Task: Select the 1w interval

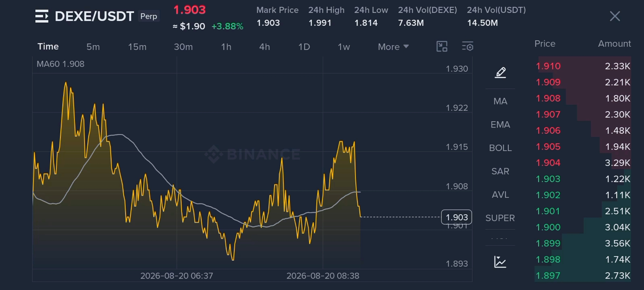Action: coord(344,47)
